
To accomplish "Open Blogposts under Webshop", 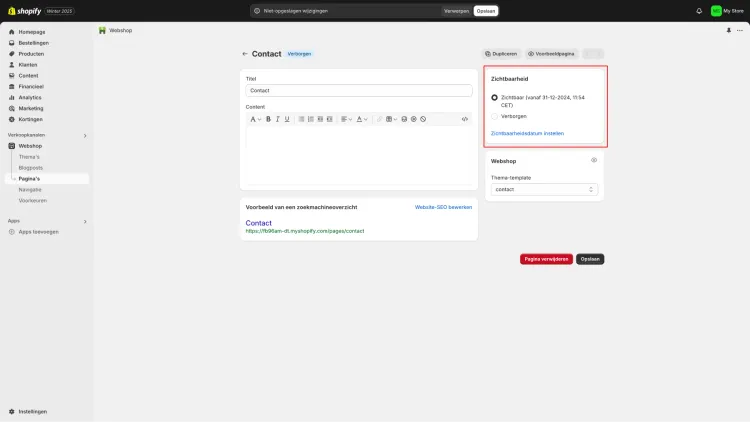I will (31, 168).
